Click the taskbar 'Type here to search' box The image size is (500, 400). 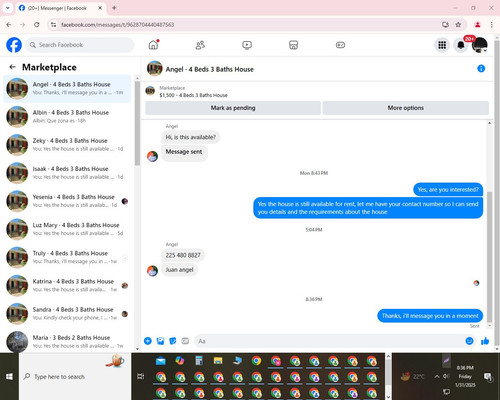pos(75,377)
